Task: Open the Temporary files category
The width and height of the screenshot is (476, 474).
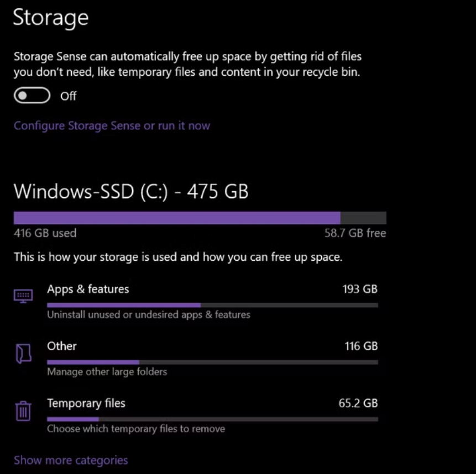Action: click(x=86, y=403)
